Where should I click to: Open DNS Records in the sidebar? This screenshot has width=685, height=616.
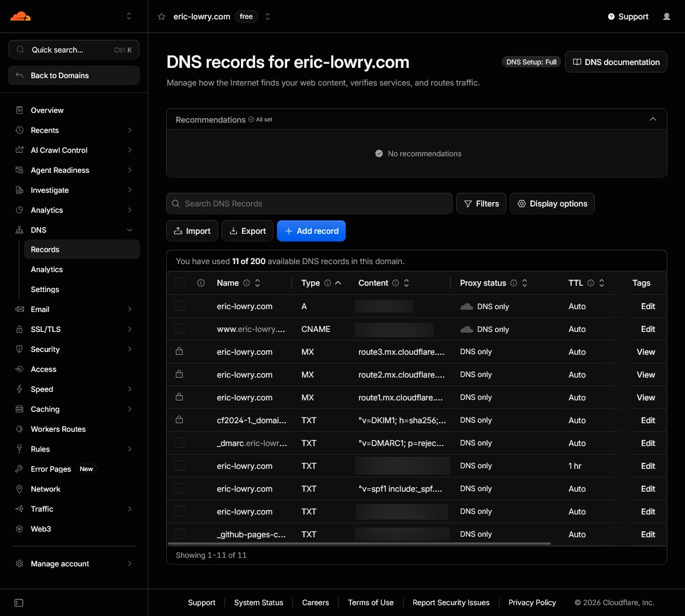pos(82,249)
